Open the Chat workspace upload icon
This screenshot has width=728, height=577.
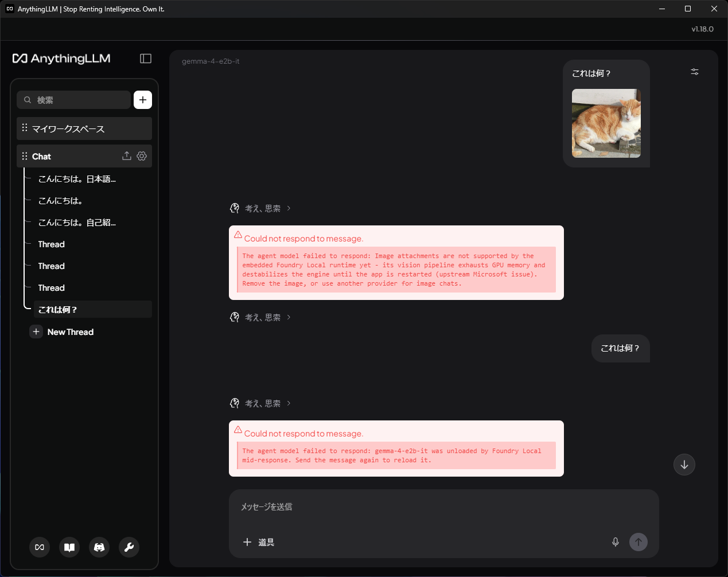click(x=127, y=156)
